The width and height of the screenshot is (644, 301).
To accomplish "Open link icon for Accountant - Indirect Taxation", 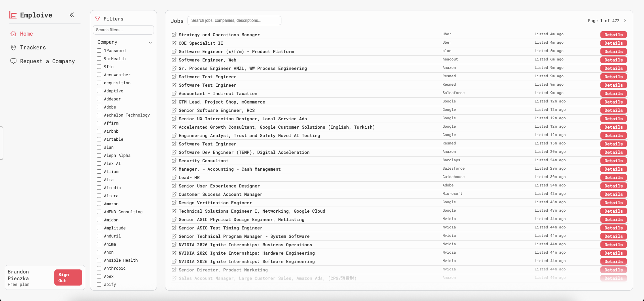I will coord(174,93).
